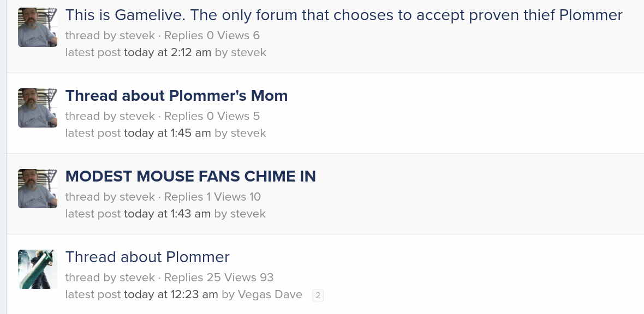644x314 pixels.
Task: Click stevek after 'today at 2:12 am'
Action: 249,52
